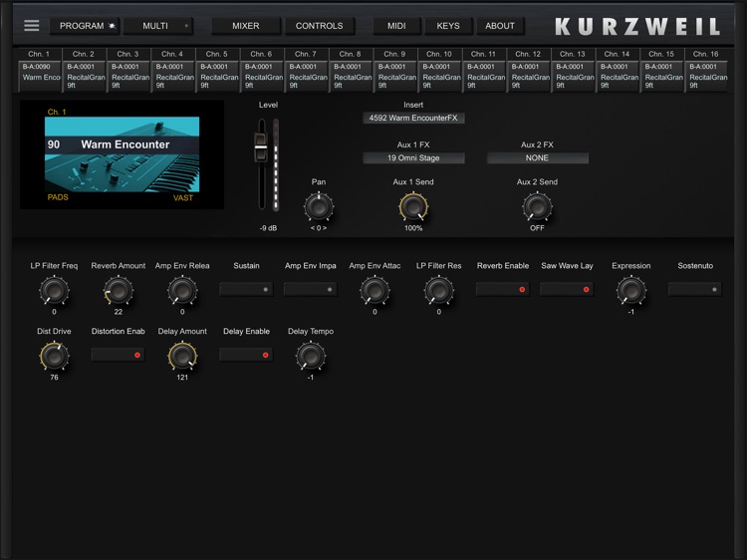Switch to the MIXER tab
Screen dimensions: 747x560
coord(245,26)
